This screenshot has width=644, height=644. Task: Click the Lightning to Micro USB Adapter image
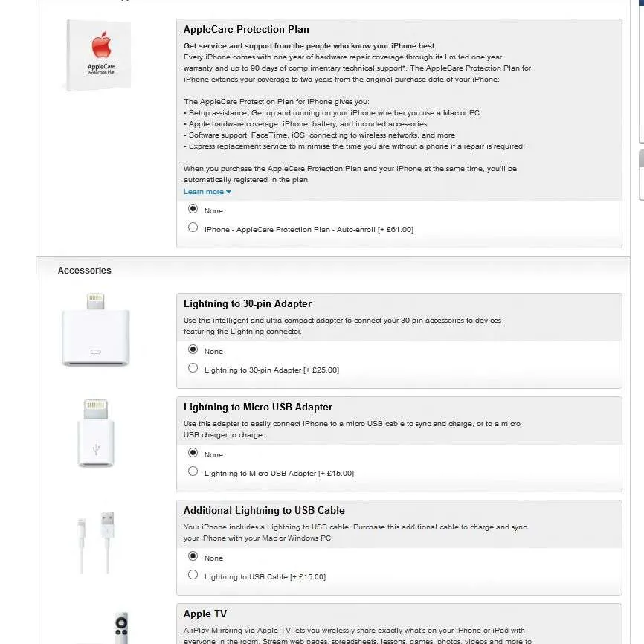(96, 433)
